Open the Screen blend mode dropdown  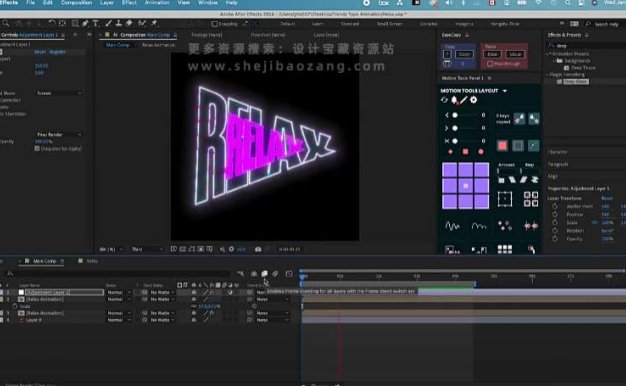click(59, 93)
